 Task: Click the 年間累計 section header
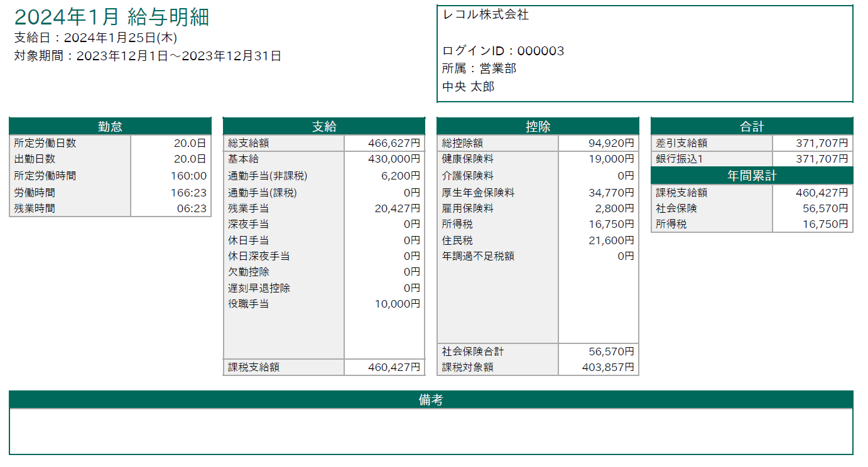[x=752, y=176]
